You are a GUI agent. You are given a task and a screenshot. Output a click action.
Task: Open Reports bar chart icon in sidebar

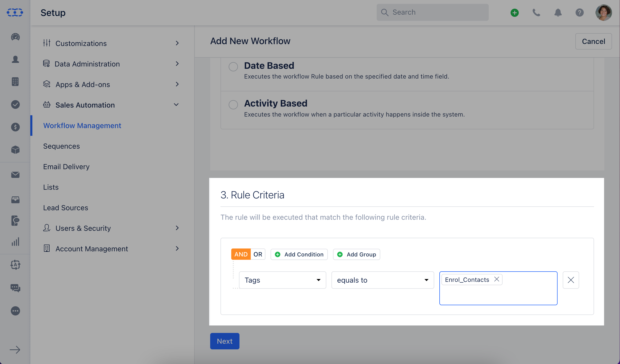tap(15, 242)
